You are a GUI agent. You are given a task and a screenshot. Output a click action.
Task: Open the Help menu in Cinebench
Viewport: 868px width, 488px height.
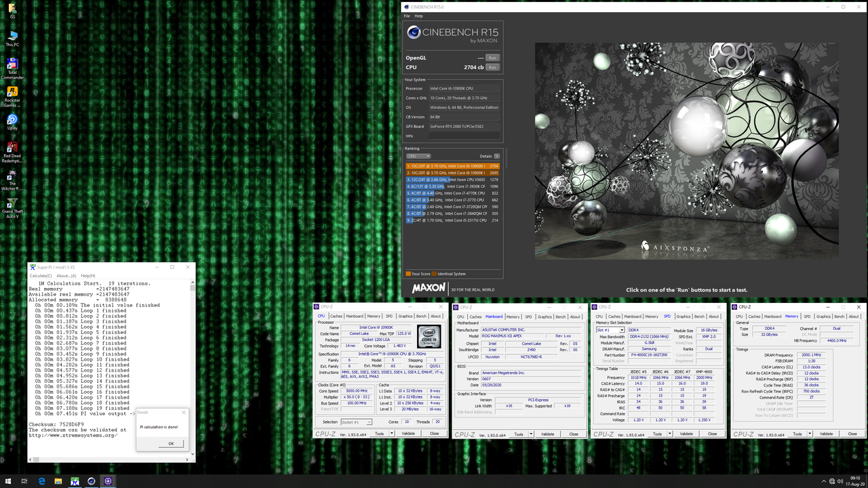tap(418, 16)
